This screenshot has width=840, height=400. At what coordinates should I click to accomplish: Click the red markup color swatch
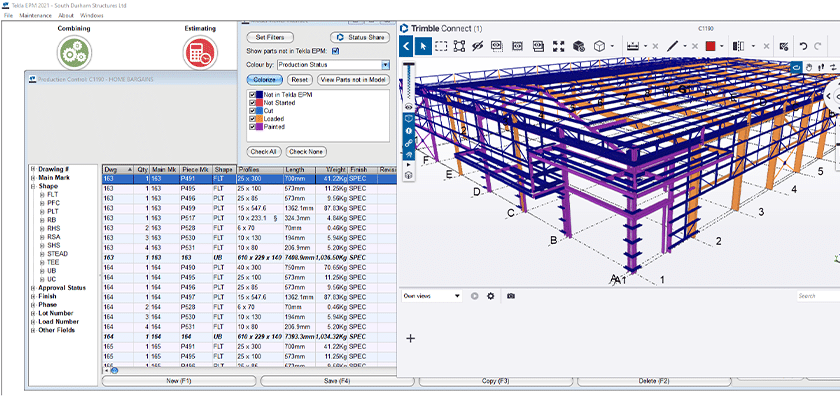(x=710, y=47)
